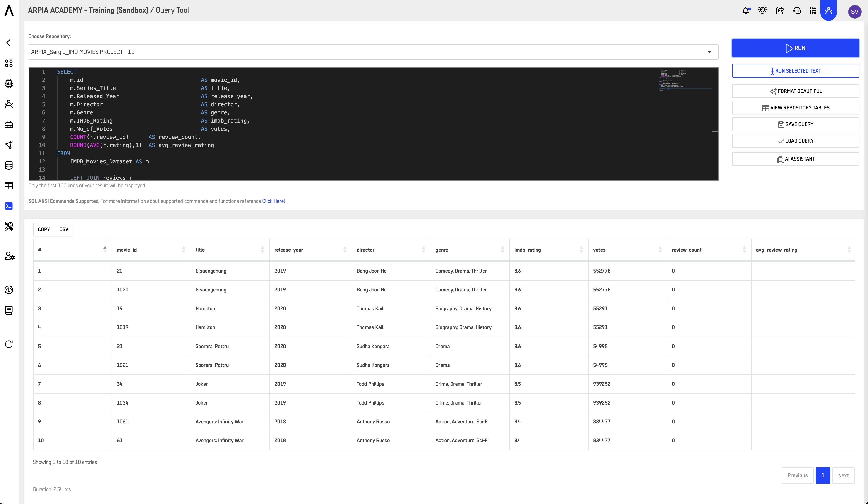Expand the Choose Repository dropdown
The width and height of the screenshot is (868, 504).
point(373,52)
